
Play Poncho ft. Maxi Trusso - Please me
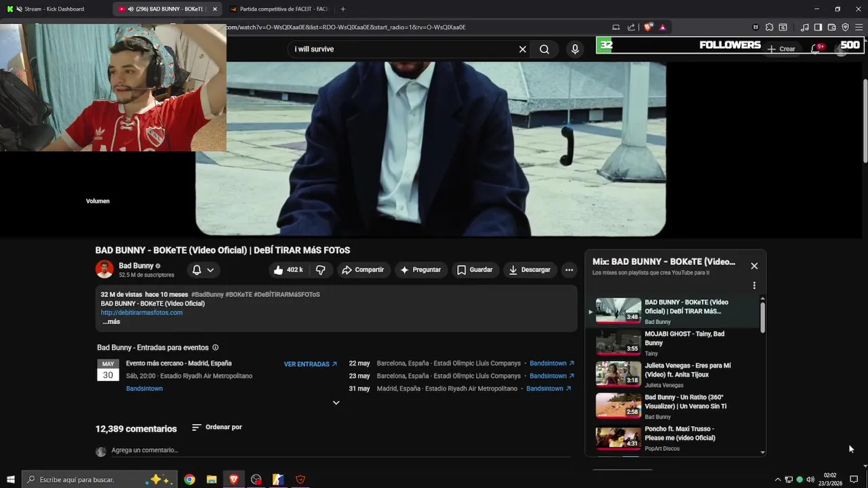tap(674, 439)
